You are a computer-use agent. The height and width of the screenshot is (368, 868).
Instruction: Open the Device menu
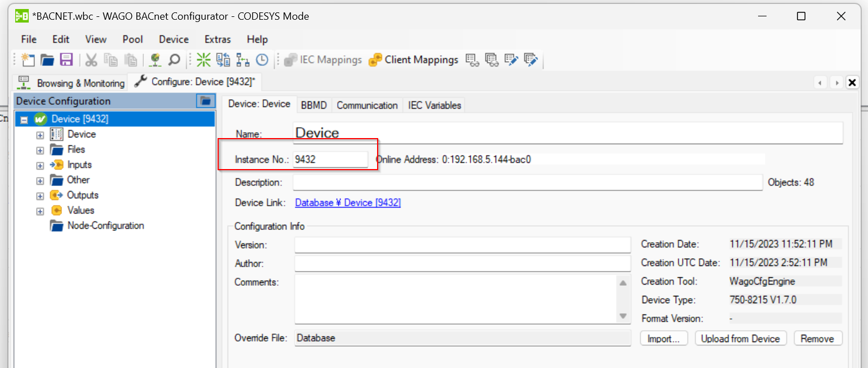(174, 39)
